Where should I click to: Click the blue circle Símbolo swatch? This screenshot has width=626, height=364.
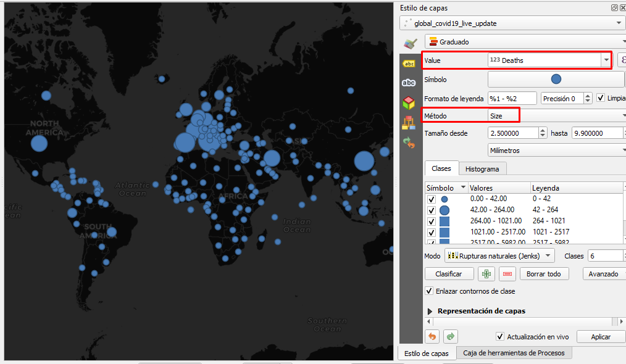point(555,79)
